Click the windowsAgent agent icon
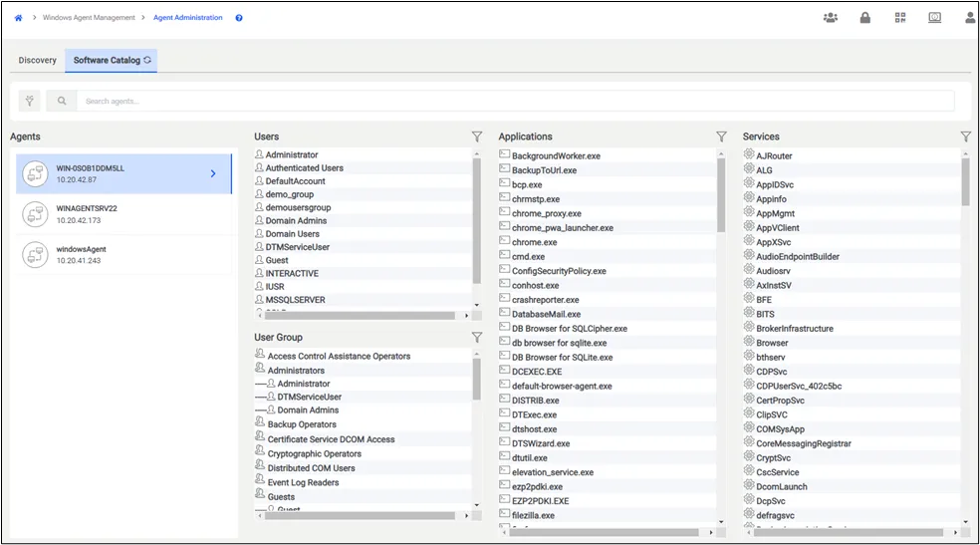The width and height of the screenshot is (980, 545). click(35, 255)
